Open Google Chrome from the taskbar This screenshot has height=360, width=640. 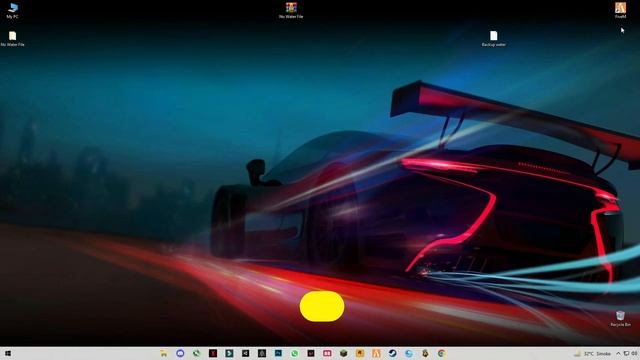441,353
